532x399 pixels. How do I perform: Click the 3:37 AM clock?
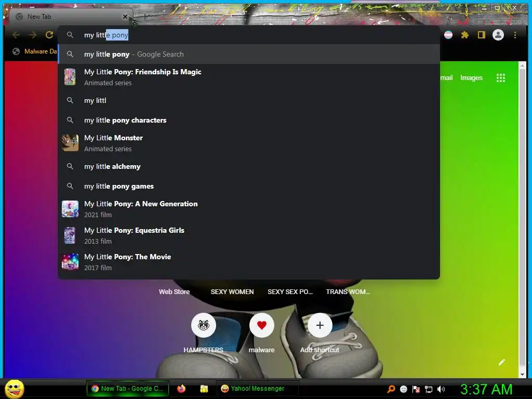tap(486, 389)
